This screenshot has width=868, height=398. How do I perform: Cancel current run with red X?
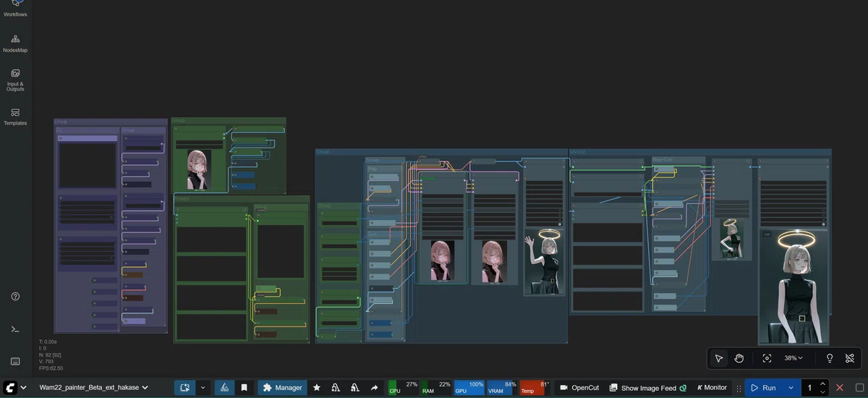(x=840, y=388)
